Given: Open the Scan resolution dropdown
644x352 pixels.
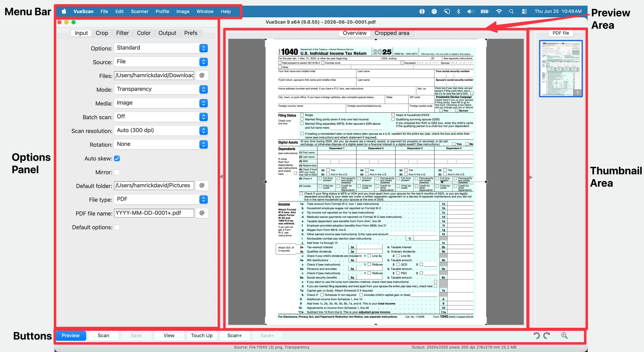Looking at the screenshot, I should click(x=161, y=131).
